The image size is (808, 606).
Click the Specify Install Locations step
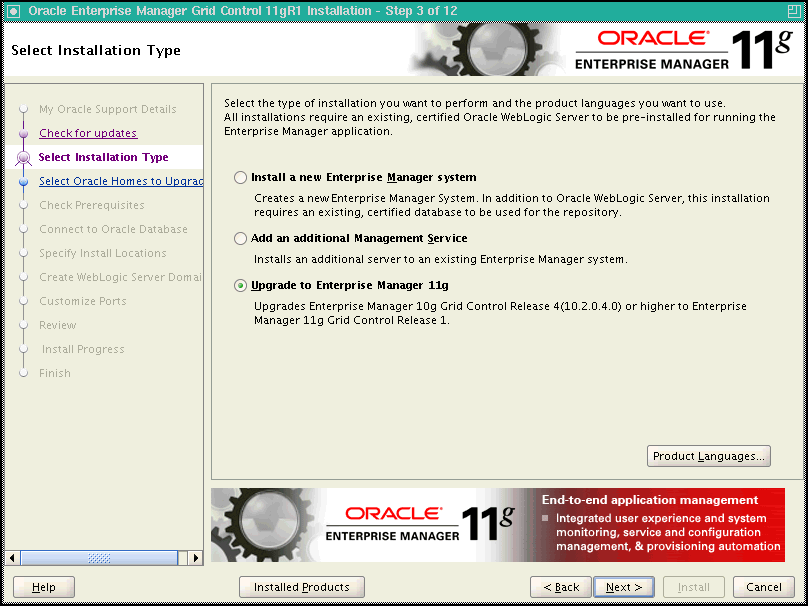103,253
